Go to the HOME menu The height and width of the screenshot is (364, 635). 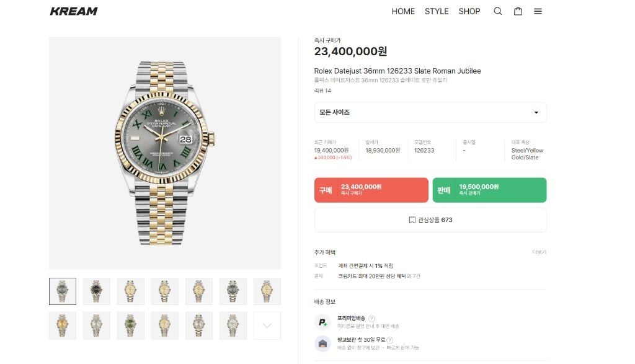pyautogui.click(x=403, y=11)
